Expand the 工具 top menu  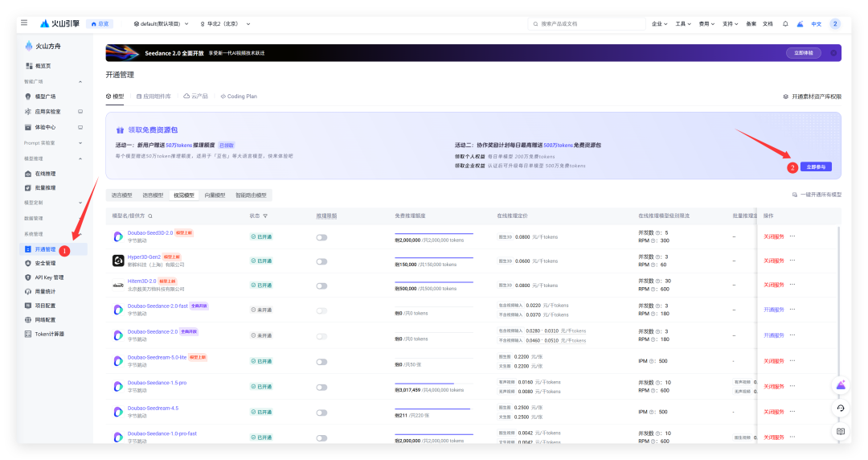pos(683,24)
